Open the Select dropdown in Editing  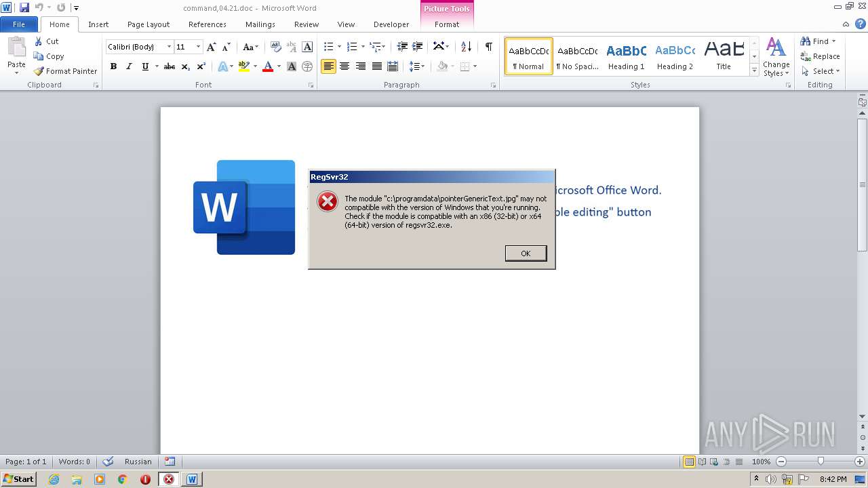point(821,71)
